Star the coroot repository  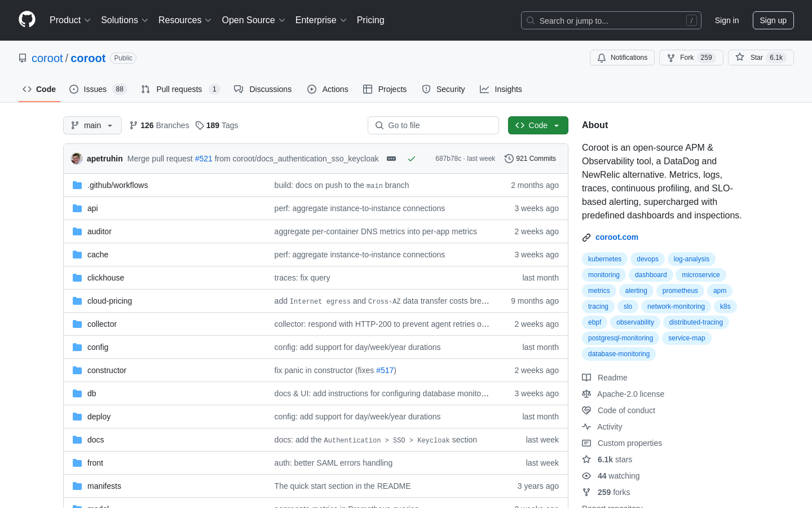pos(761,58)
